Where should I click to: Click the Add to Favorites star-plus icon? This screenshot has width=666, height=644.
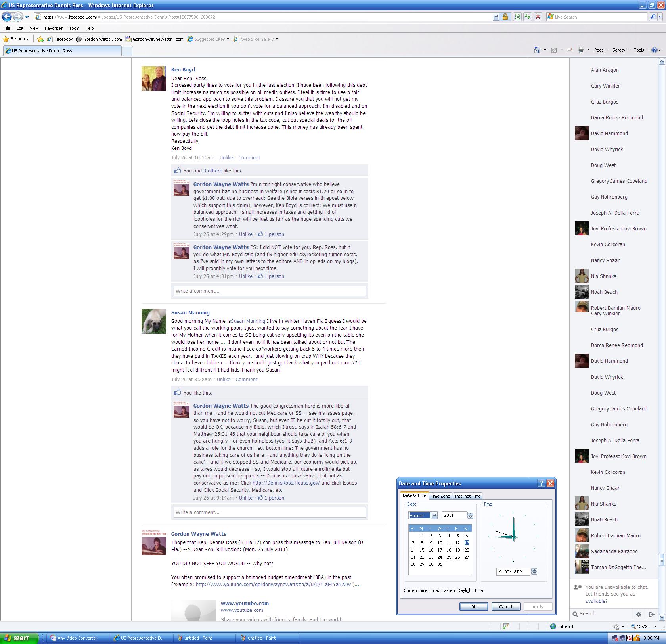40,39
